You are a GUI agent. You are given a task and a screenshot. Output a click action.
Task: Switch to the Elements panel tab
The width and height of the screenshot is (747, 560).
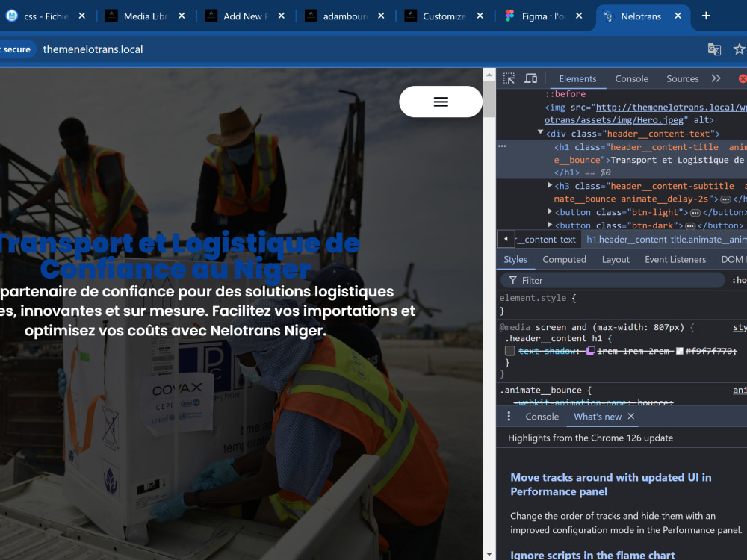pyautogui.click(x=577, y=78)
